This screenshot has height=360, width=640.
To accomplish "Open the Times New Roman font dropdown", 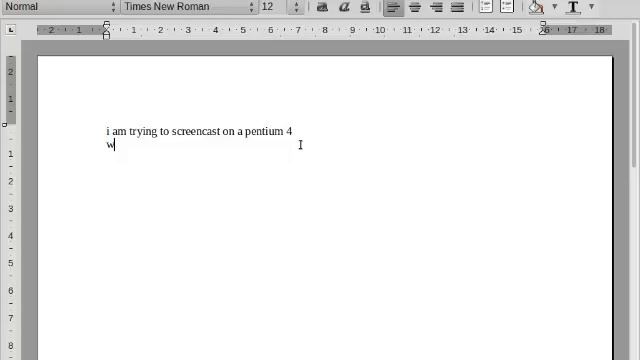I will tap(189, 7).
